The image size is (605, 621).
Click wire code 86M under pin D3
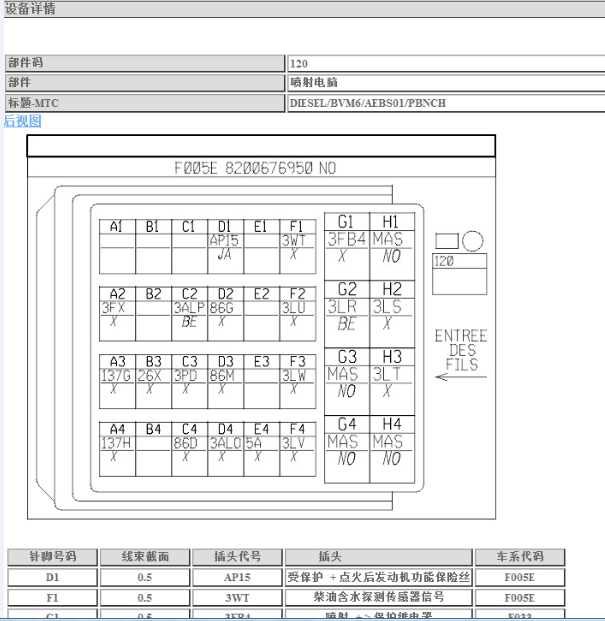(x=222, y=375)
